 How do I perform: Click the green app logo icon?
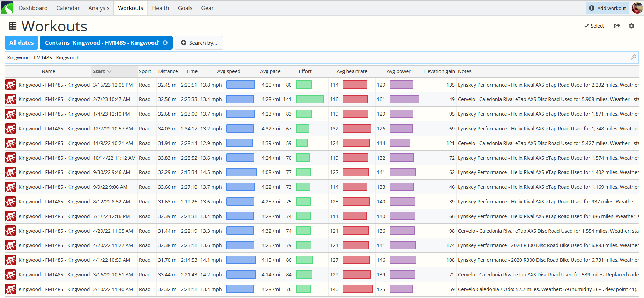pos(7,8)
